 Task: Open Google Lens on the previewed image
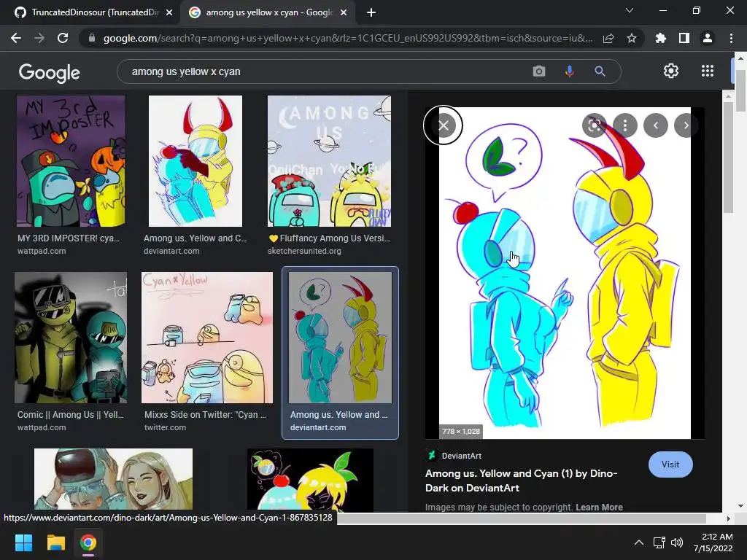pyautogui.click(x=594, y=125)
